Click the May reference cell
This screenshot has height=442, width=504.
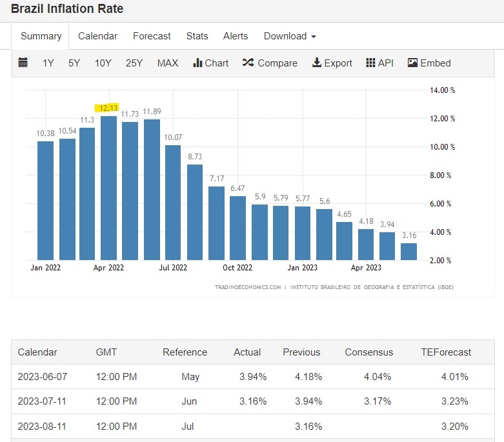190,377
